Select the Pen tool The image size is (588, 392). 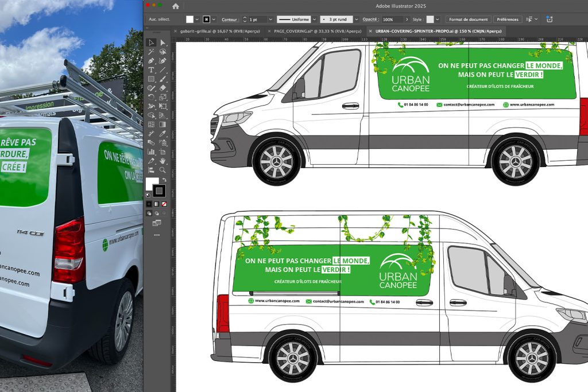(x=151, y=61)
